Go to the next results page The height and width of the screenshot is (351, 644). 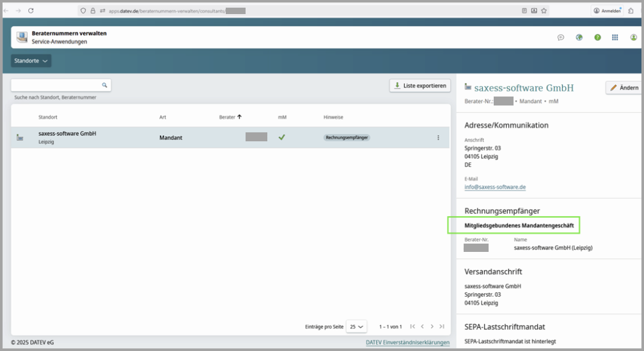[432, 327]
